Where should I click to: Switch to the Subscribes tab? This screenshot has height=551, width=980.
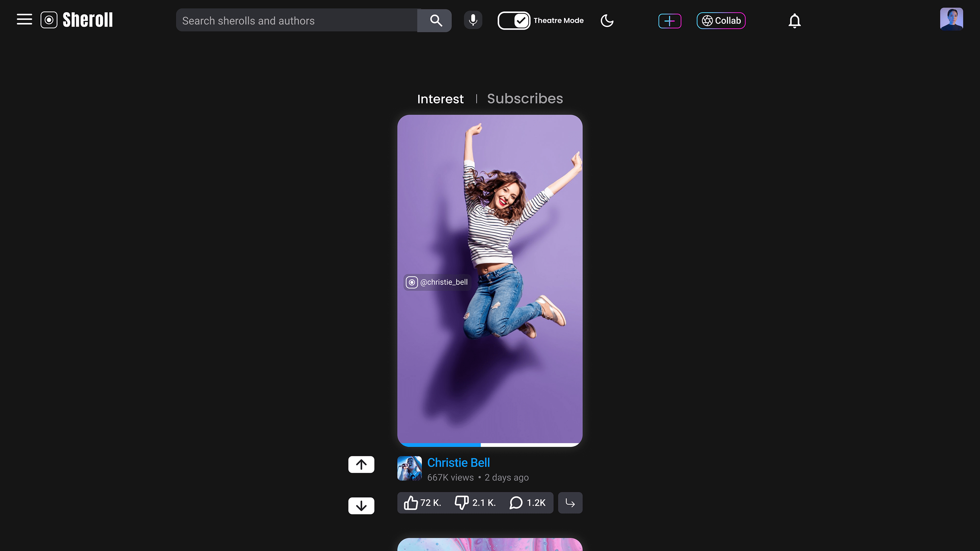coord(525,99)
